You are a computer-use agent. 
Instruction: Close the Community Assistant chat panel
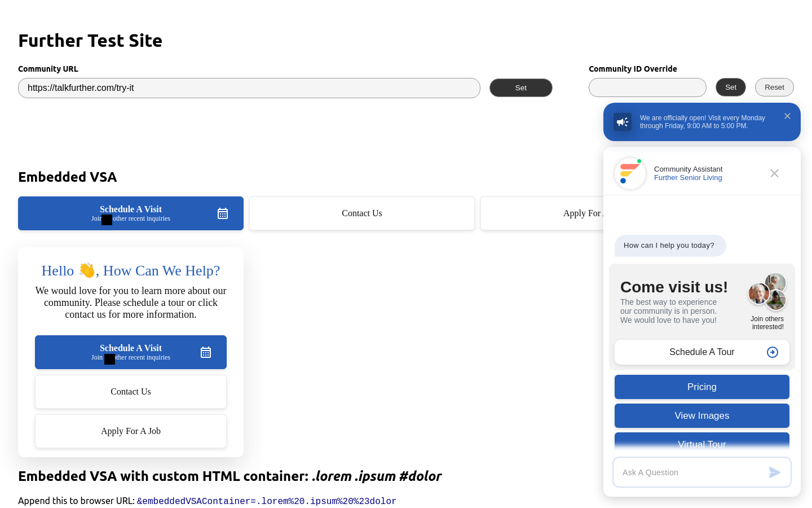(774, 173)
